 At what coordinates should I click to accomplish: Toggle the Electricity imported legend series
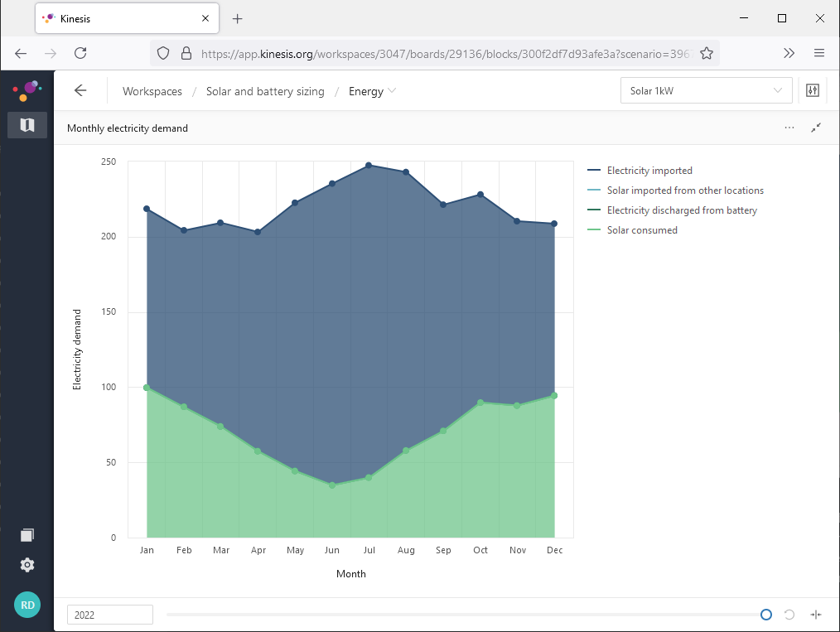pyautogui.click(x=640, y=171)
